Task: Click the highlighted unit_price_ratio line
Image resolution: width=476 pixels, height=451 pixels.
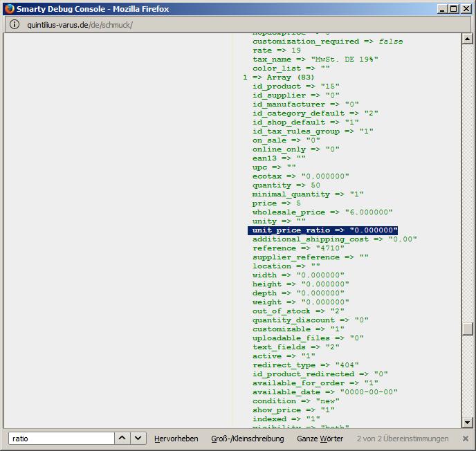Action: click(322, 230)
